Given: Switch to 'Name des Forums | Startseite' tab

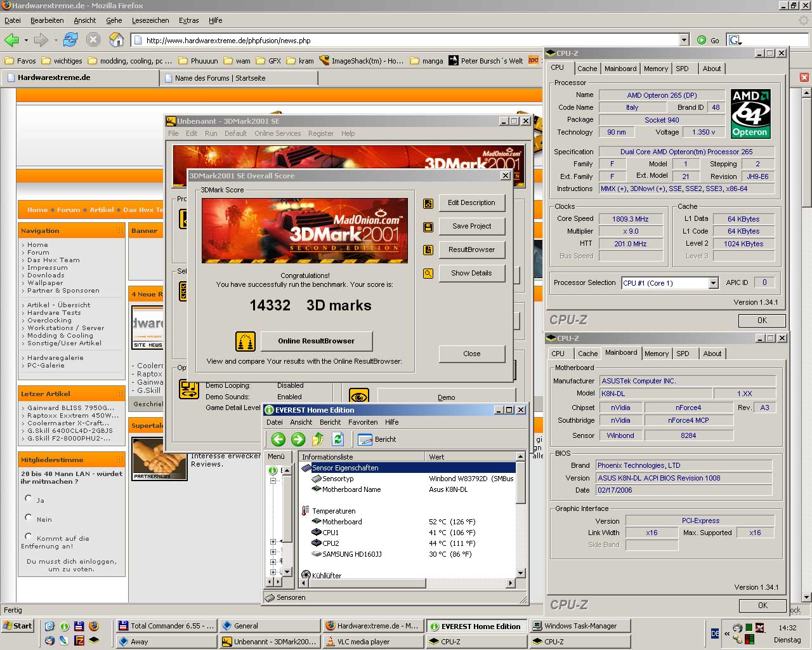Looking at the screenshot, I should [x=239, y=78].
